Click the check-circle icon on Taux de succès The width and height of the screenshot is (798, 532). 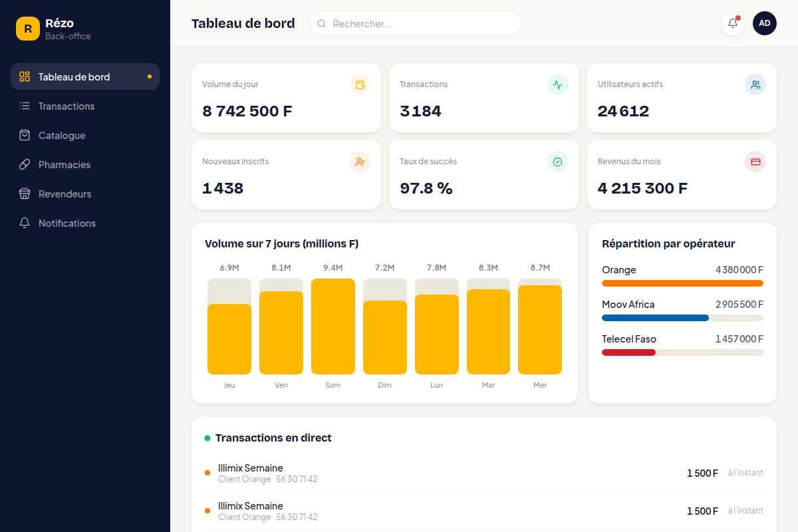(x=558, y=162)
